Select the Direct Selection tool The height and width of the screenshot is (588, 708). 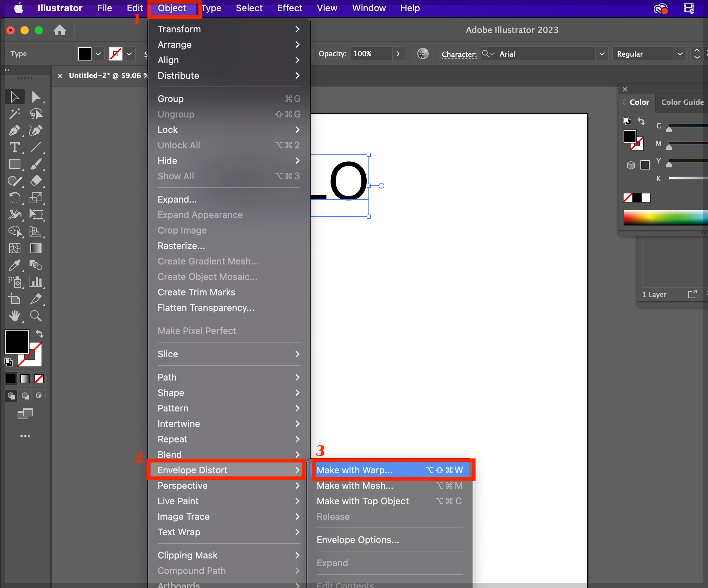(x=36, y=97)
